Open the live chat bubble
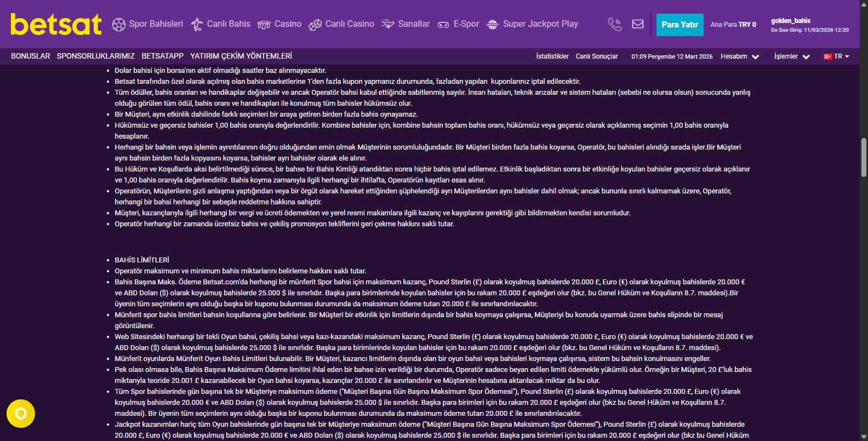The height and width of the screenshot is (441, 868). [x=21, y=414]
